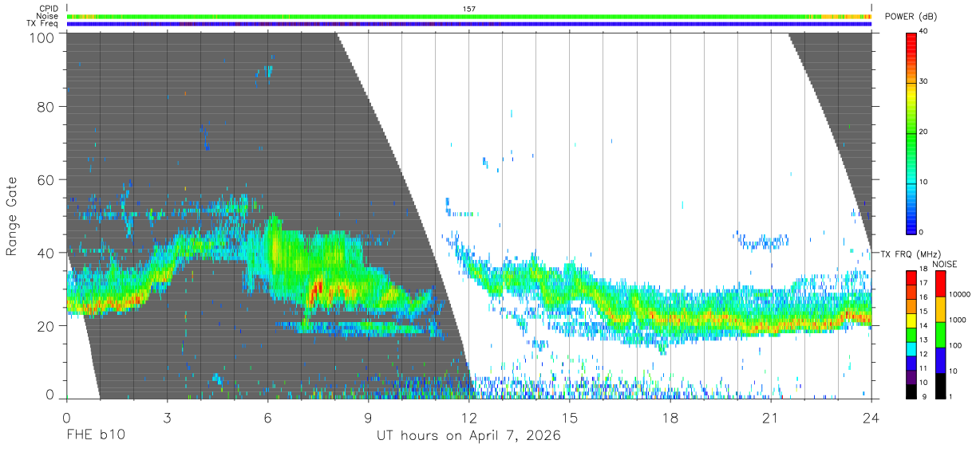Image resolution: width=980 pixels, height=452 pixels.
Task: Click the noise legend value 1000
Action: [957, 320]
